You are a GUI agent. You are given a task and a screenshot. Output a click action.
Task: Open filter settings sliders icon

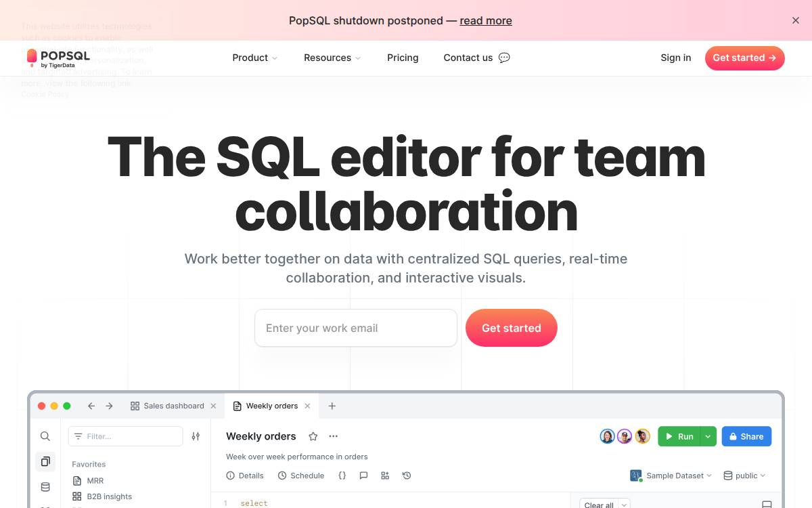coord(196,436)
